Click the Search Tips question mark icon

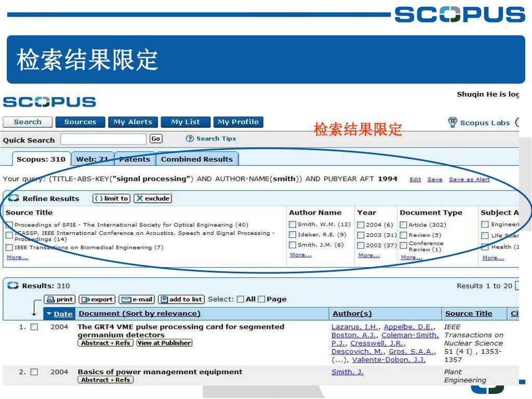(x=190, y=138)
